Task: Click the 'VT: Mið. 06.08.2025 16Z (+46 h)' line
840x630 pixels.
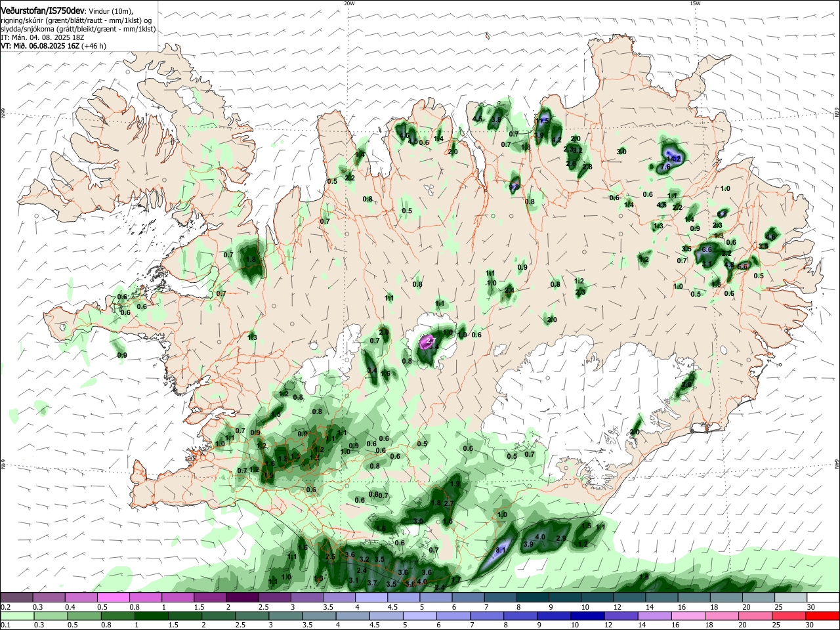Action: coord(54,46)
